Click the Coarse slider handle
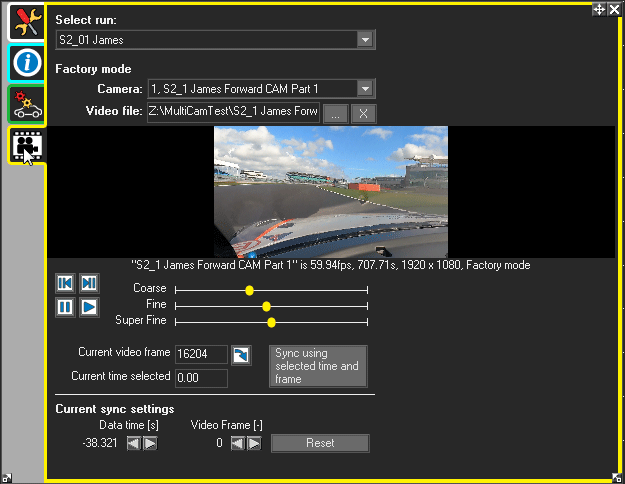 [249, 290]
